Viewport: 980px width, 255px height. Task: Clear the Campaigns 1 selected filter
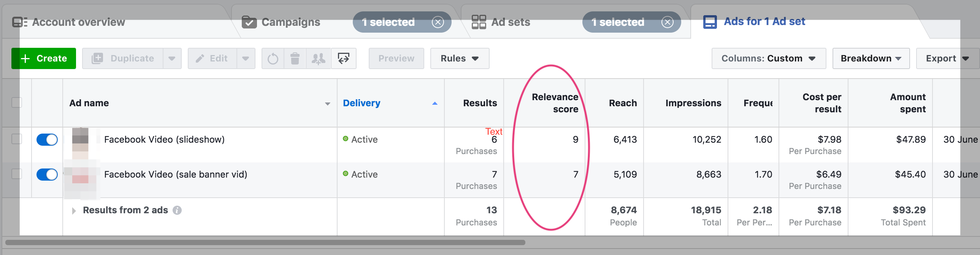click(438, 22)
